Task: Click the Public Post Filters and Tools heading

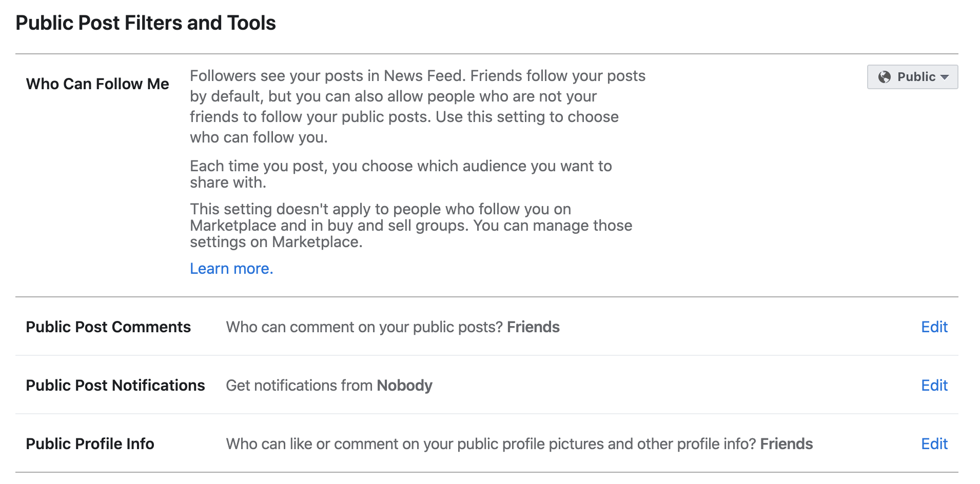Action: pyautogui.click(x=146, y=23)
